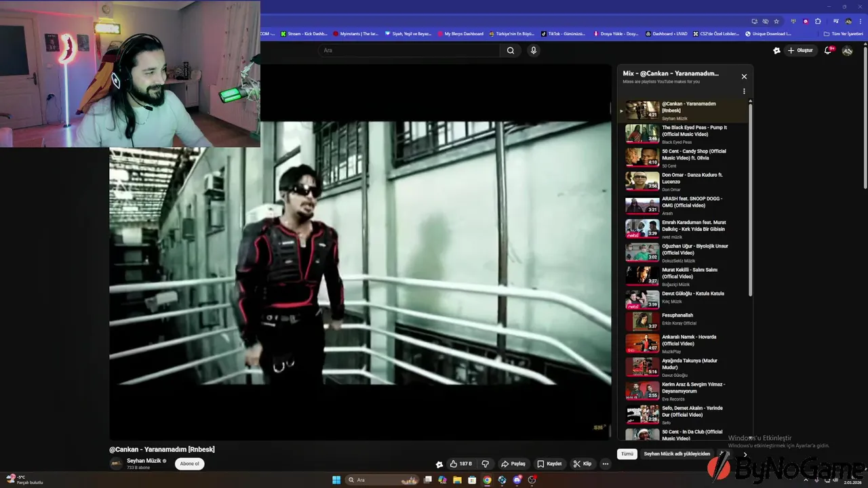Save the video with Kaydet
The height and width of the screenshot is (488, 868).
550,464
